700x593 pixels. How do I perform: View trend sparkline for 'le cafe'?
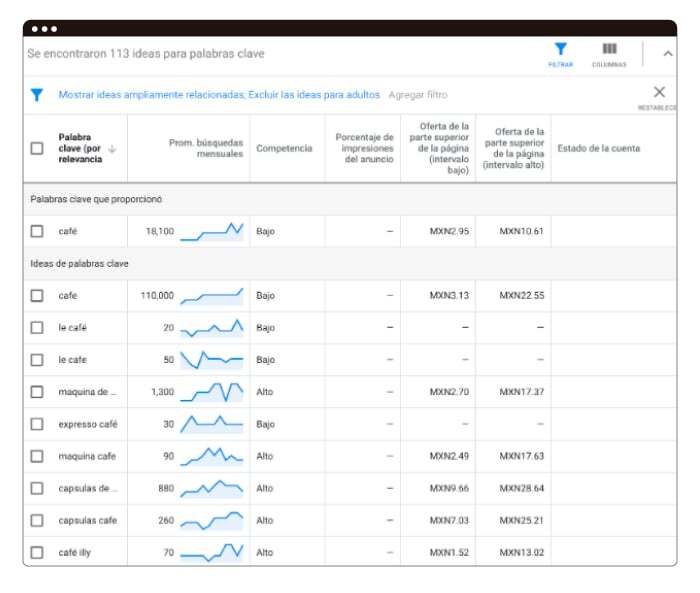click(212, 360)
